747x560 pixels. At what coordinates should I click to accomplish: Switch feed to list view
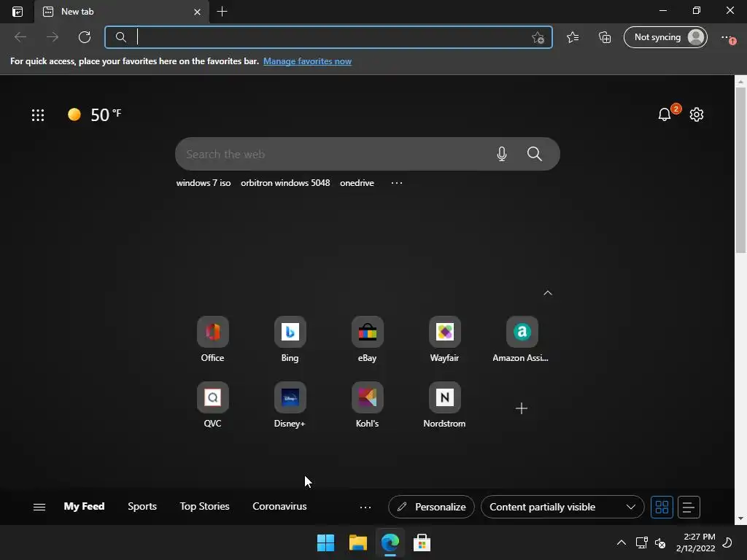[689, 507]
